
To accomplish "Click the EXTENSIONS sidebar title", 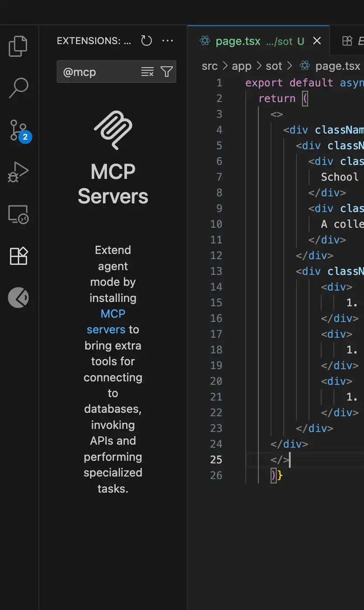I will (x=94, y=41).
